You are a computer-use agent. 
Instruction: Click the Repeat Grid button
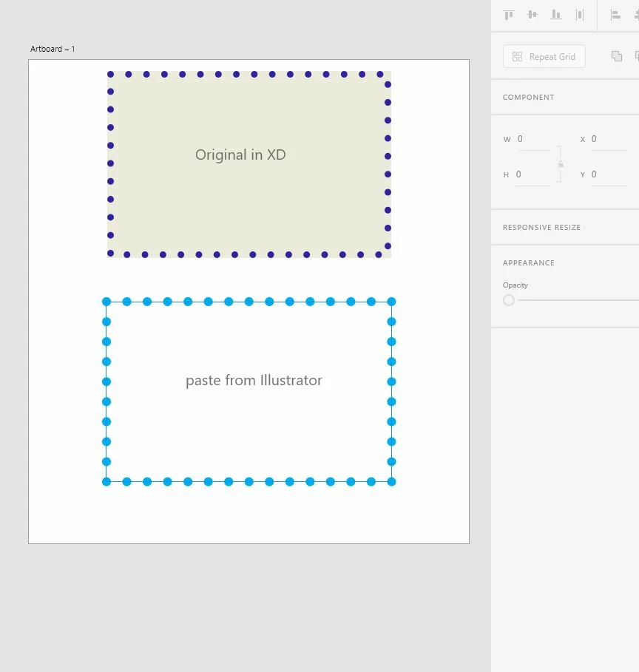pyautogui.click(x=544, y=57)
